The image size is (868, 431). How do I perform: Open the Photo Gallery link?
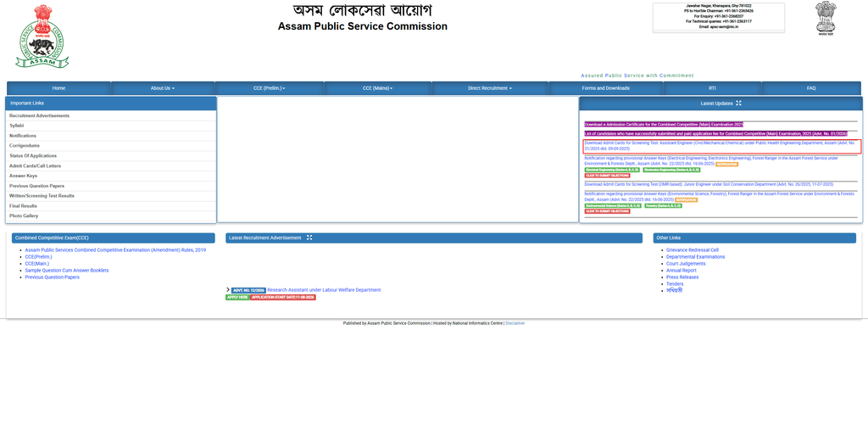(x=24, y=215)
